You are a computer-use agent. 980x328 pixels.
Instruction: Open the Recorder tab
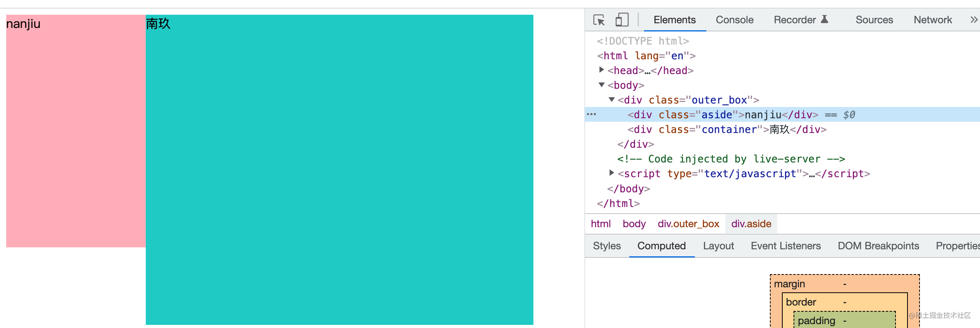[801, 20]
